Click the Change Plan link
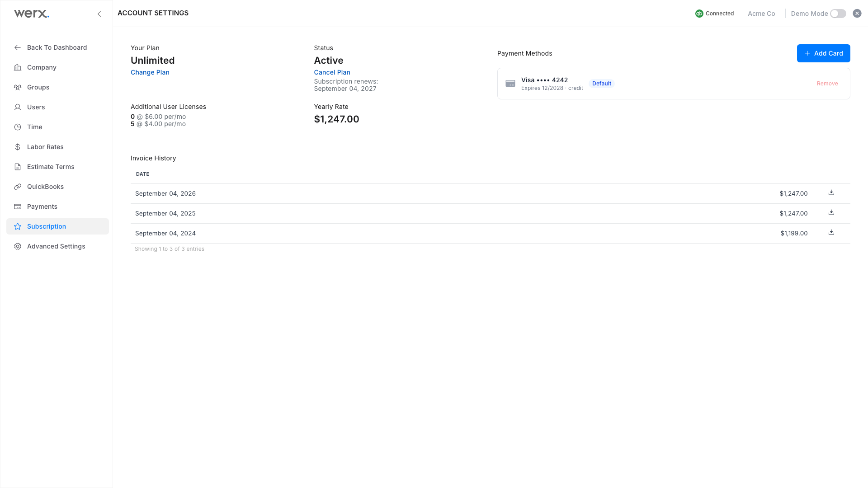 click(x=150, y=72)
